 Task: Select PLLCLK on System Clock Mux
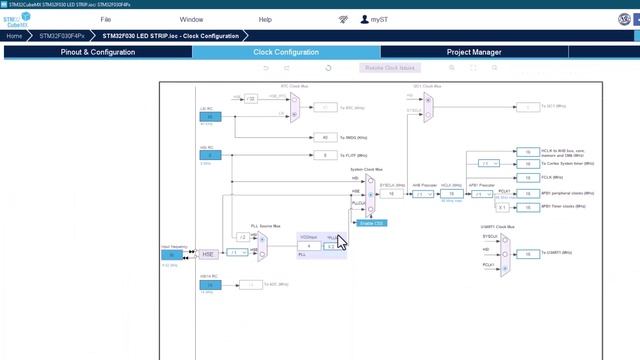[x=370, y=209]
